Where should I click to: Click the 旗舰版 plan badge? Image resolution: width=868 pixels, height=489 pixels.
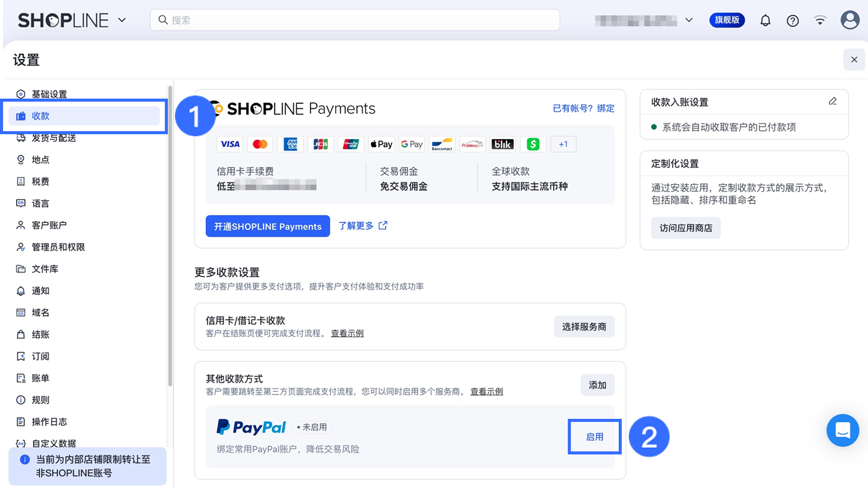(x=727, y=20)
